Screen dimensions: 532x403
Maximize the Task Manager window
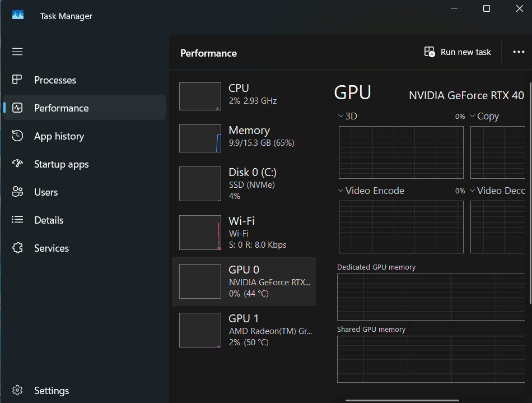pyautogui.click(x=487, y=8)
